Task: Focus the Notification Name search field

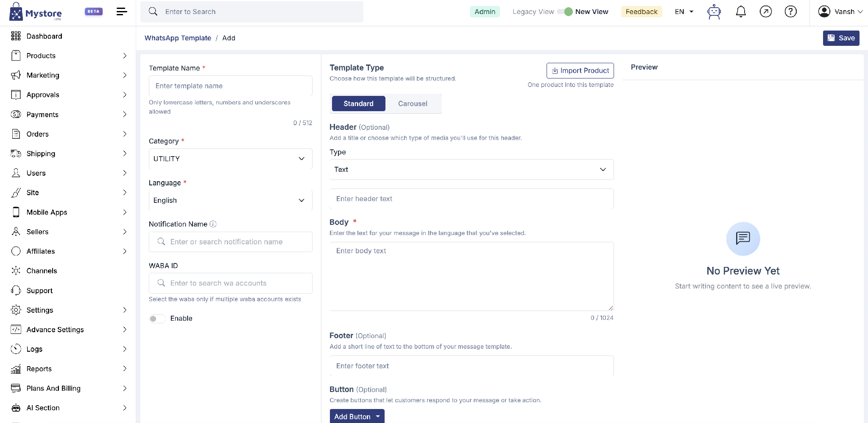Action: (231, 242)
